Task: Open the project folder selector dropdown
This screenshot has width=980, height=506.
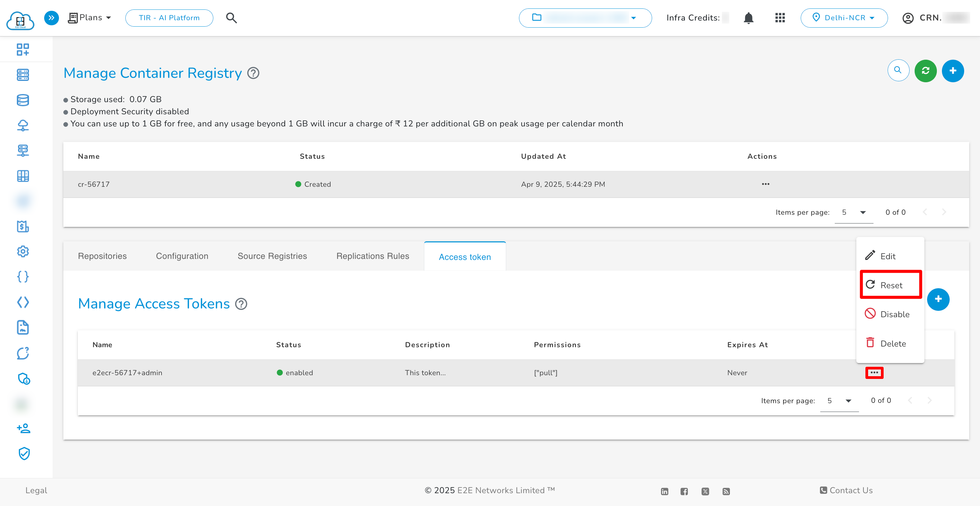Action: pos(585,18)
